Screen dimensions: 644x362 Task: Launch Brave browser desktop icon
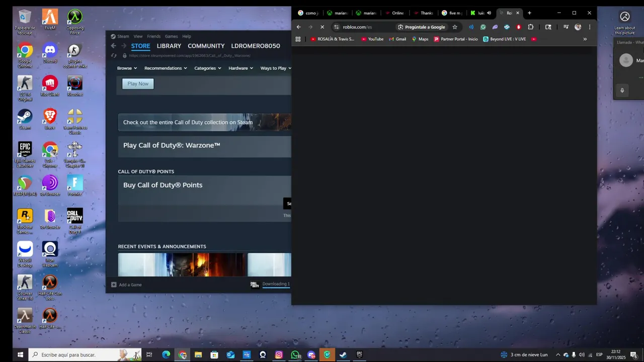click(x=50, y=119)
